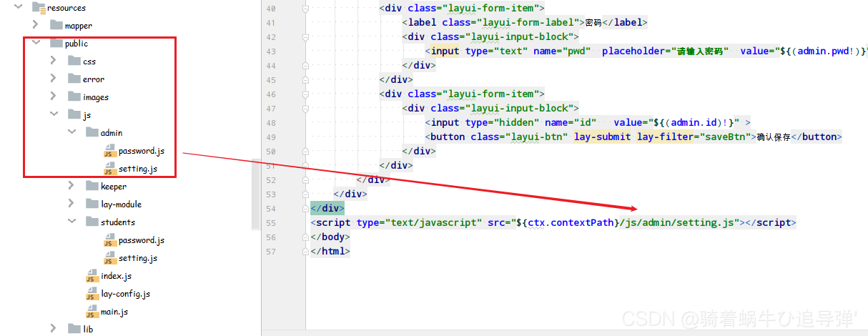Image resolution: width=868 pixels, height=336 pixels.
Task: Click the images folder icon
Action: pyautogui.click(x=74, y=97)
